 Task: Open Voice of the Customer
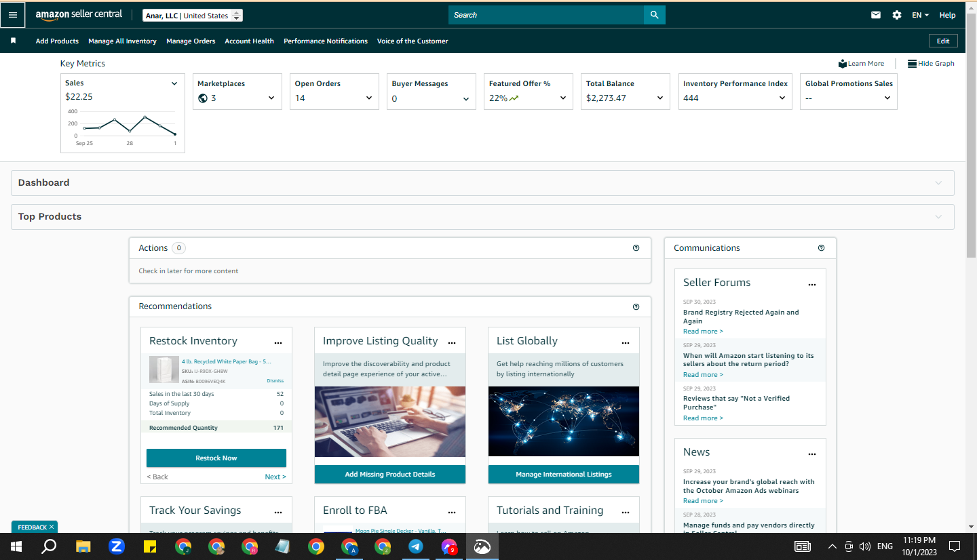[413, 41]
